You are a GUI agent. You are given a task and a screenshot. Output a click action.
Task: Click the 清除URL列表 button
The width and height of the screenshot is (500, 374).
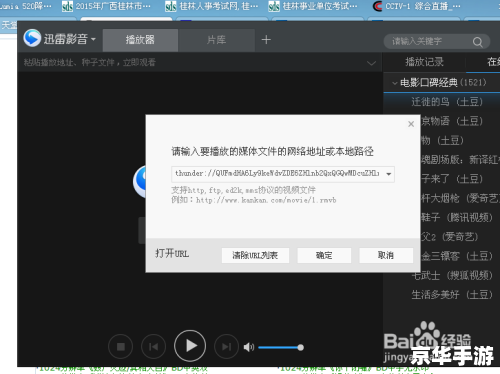tap(255, 255)
